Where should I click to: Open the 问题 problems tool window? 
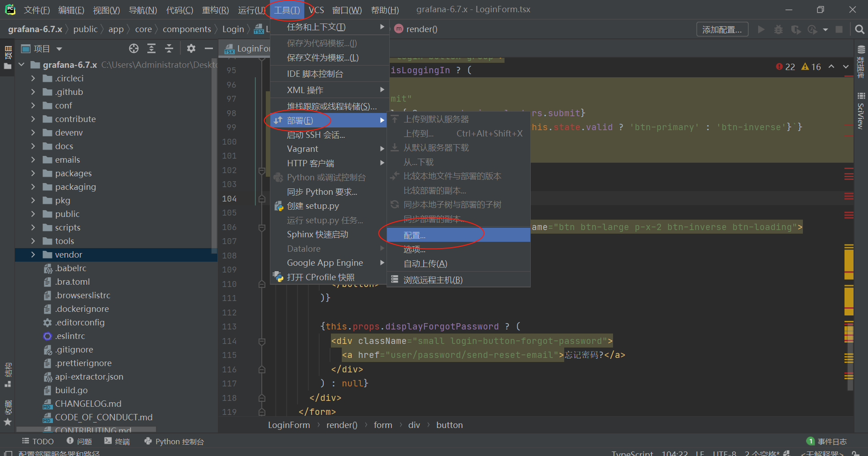[x=79, y=441]
